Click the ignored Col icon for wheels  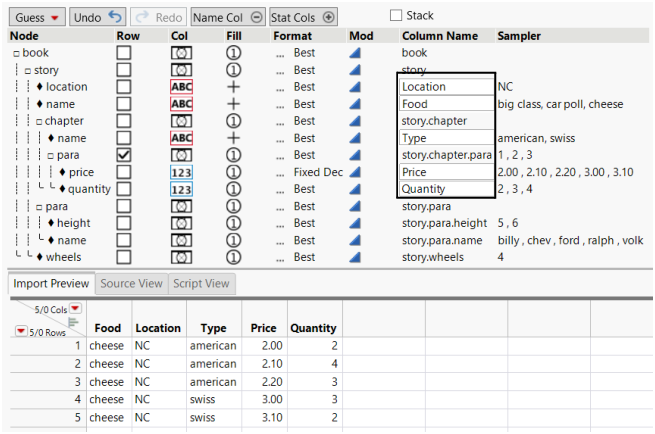pyautogui.click(x=181, y=257)
